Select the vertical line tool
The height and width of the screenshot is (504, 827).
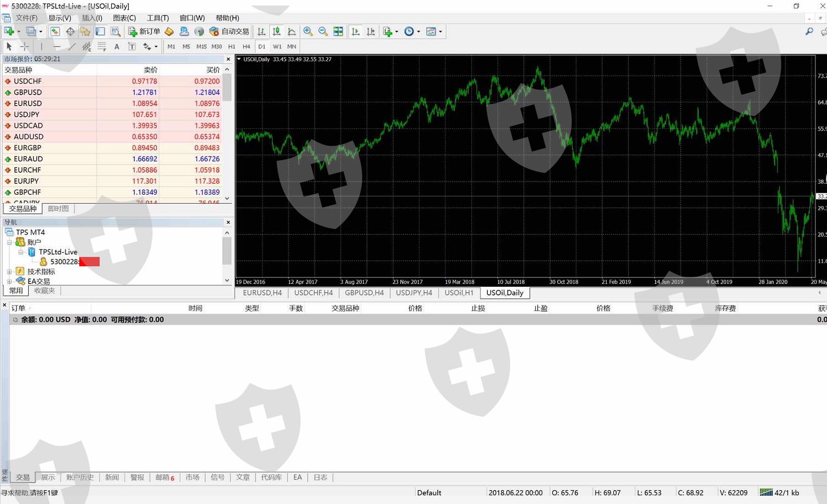[41, 47]
